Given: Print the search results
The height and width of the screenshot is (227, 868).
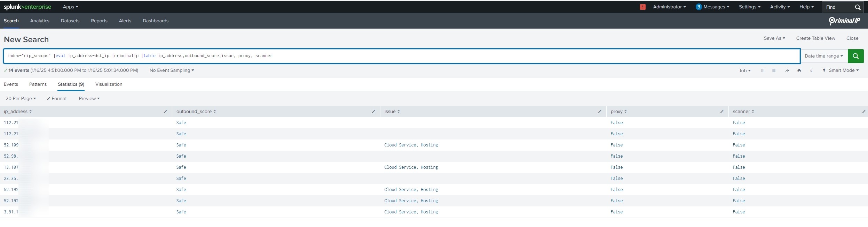Looking at the screenshot, I should pyautogui.click(x=799, y=70).
